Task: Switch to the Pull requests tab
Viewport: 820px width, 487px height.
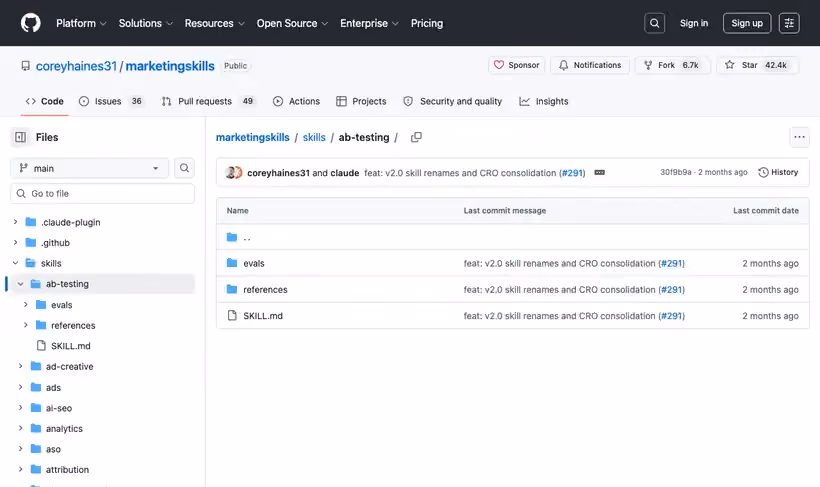Action: (209, 101)
